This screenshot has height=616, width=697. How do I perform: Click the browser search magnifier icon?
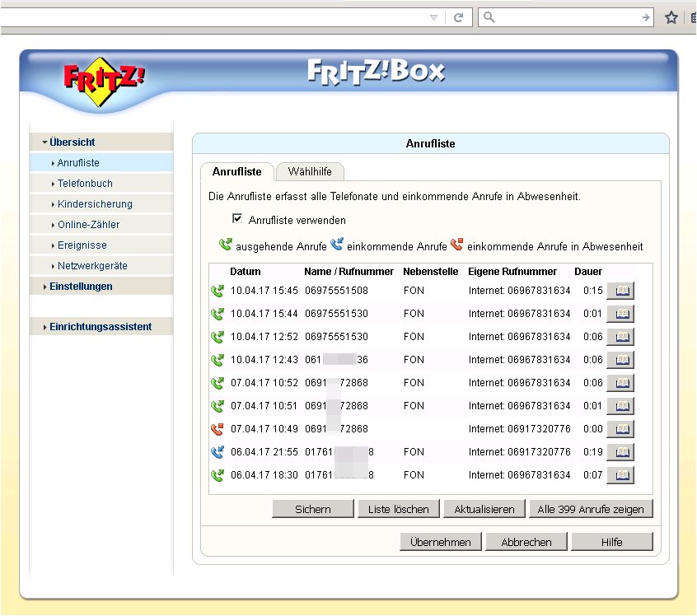(x=489, y=17)
